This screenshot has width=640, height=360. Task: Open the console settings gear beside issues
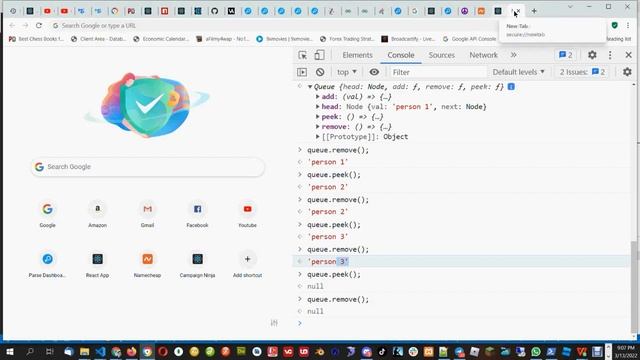[627, 72]
